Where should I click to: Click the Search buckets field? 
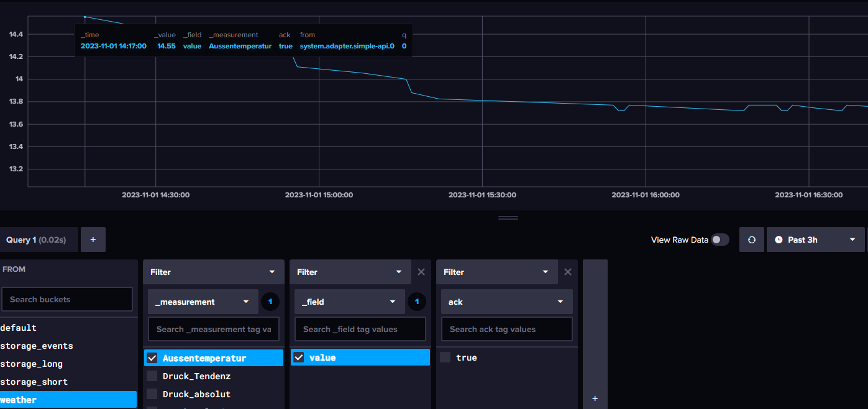67,299
